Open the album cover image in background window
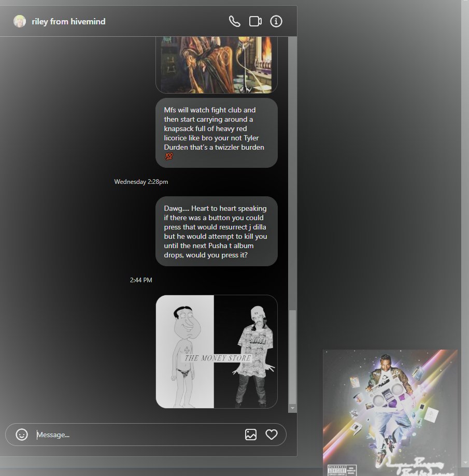 point(390,413)
